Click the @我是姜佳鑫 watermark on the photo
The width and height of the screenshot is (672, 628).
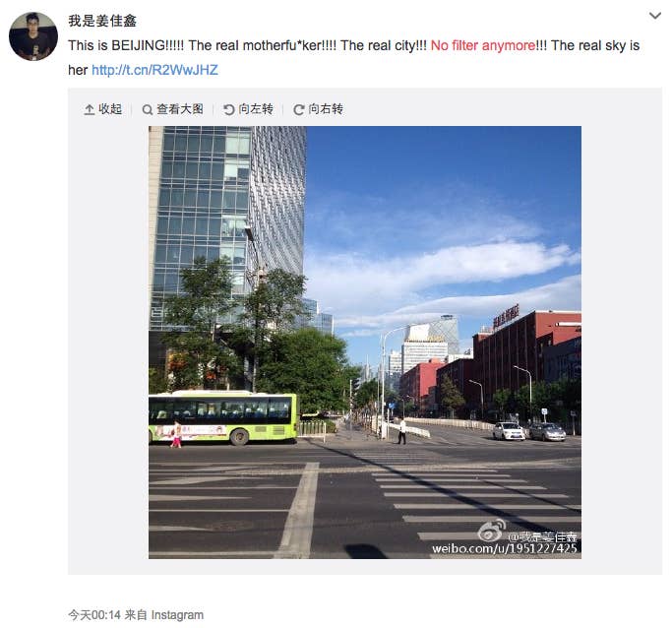coord(542,536)
